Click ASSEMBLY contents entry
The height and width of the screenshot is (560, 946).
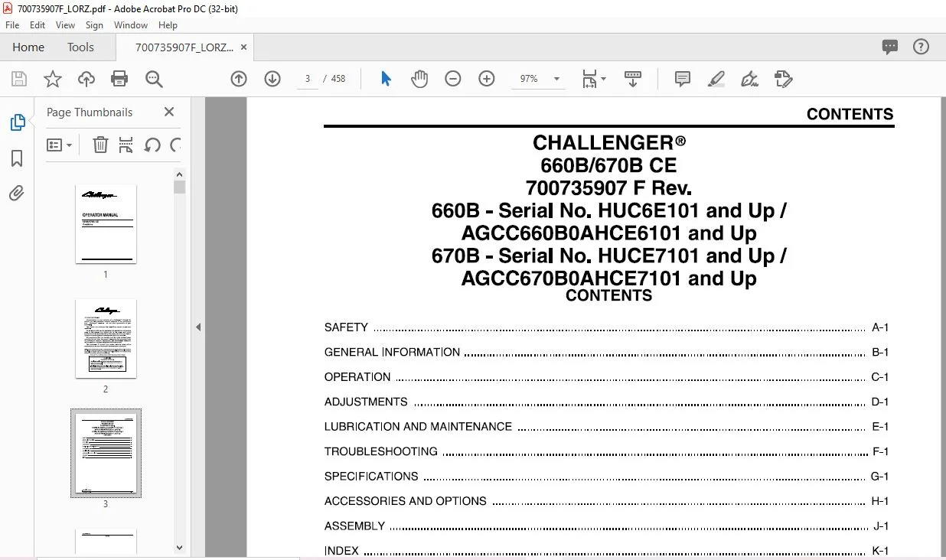tap(606, 526)
